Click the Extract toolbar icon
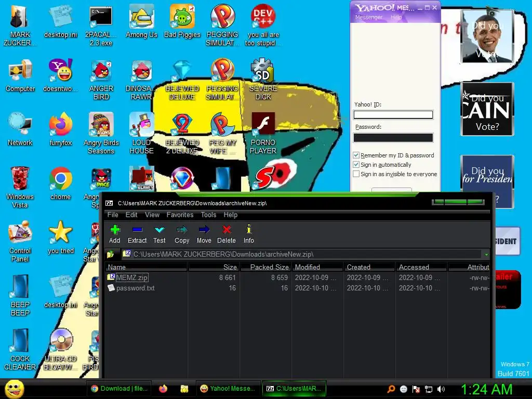The width and height of the screenshot is (532, 399). [x=137, y=234]
